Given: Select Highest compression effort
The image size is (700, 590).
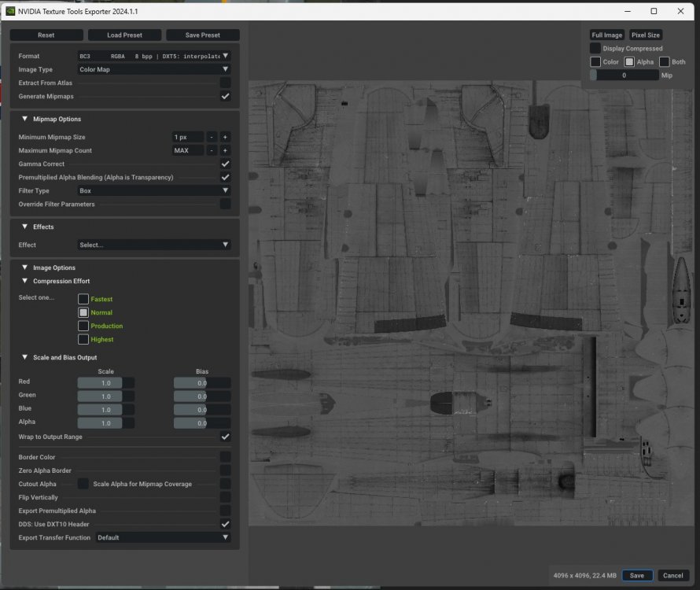Looking at the screenshot, I should point(83,339).
